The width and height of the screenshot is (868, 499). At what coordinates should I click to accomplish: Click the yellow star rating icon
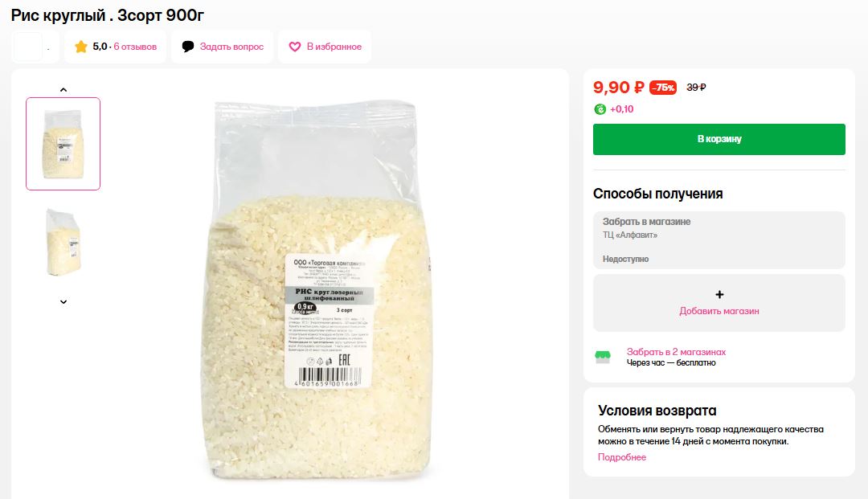tap(80, 47)
